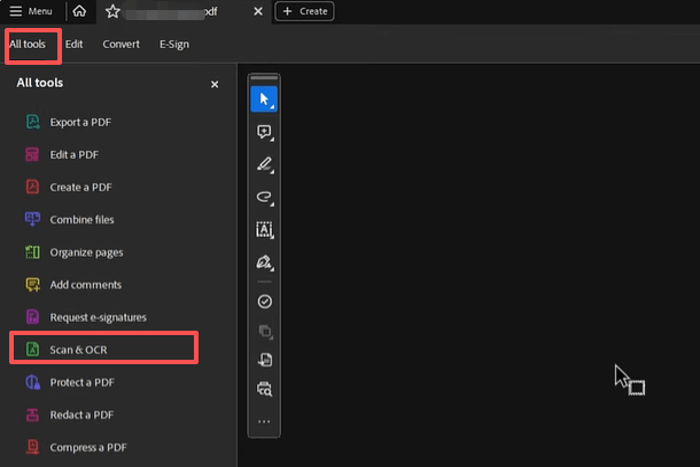The width and height of the screenshot is (700, 467).
Task: Open Redact a PDF tool label
Action: (82, 415)
